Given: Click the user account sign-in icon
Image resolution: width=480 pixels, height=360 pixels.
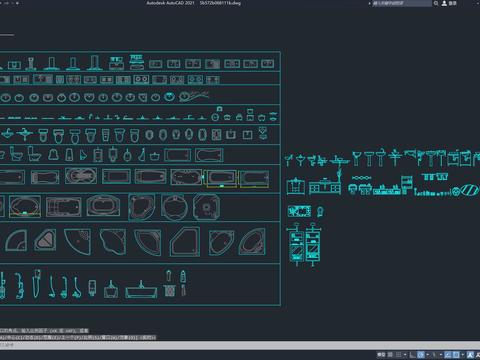Looking at the screenshot, I should click(x=444, y=3).
